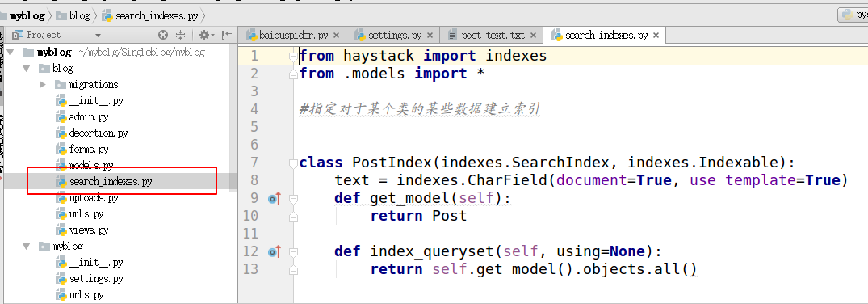Fold the index_queryset method at line 12

293,252
